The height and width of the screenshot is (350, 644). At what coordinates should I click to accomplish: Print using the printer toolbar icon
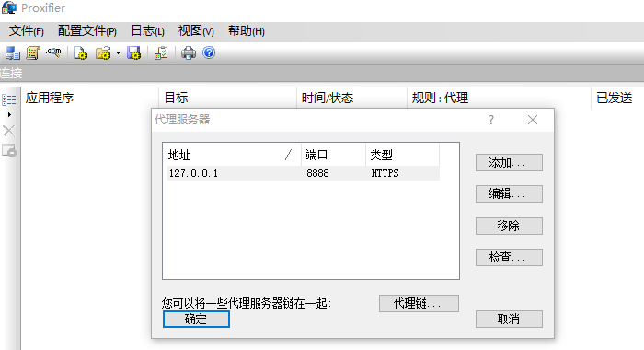(189, 53)
